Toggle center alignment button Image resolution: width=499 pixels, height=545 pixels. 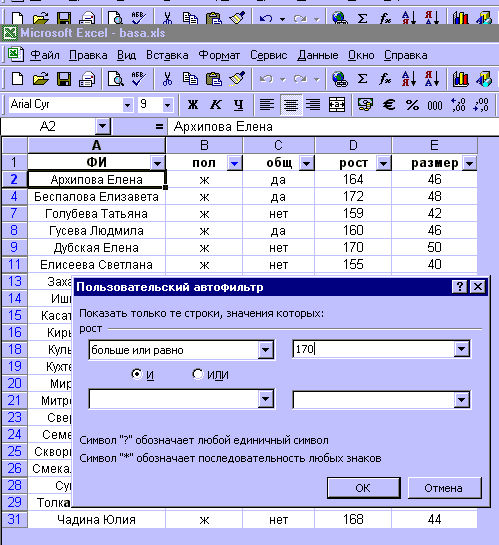291,105
